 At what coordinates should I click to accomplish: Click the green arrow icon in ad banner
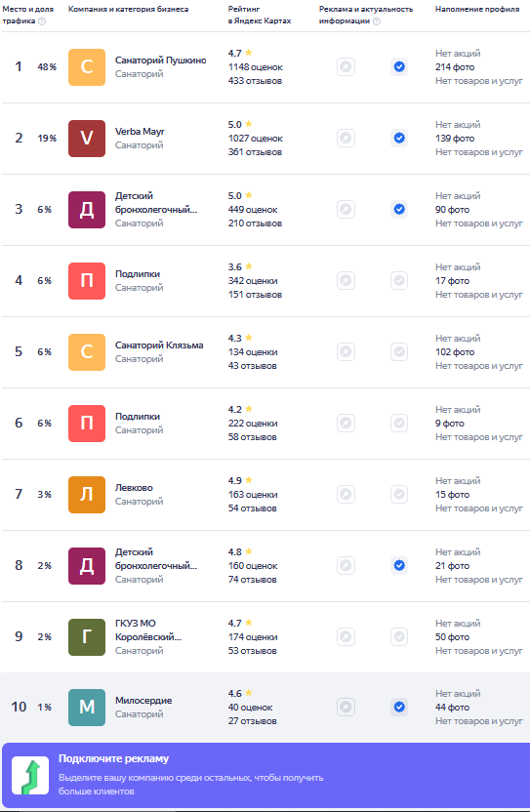[x=30, y=775]
